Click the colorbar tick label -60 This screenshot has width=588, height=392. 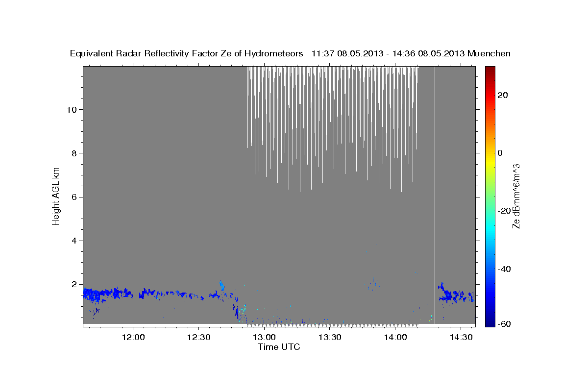coord(504,324)
